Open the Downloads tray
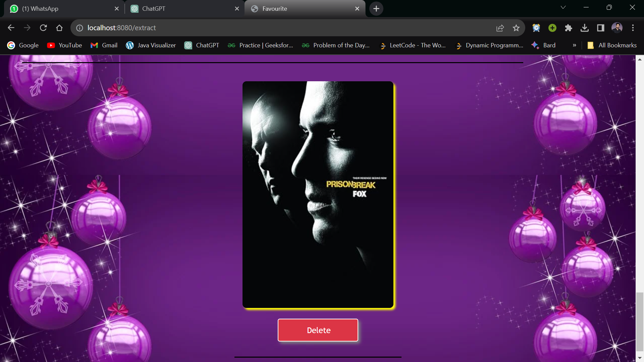 (585, 28)
